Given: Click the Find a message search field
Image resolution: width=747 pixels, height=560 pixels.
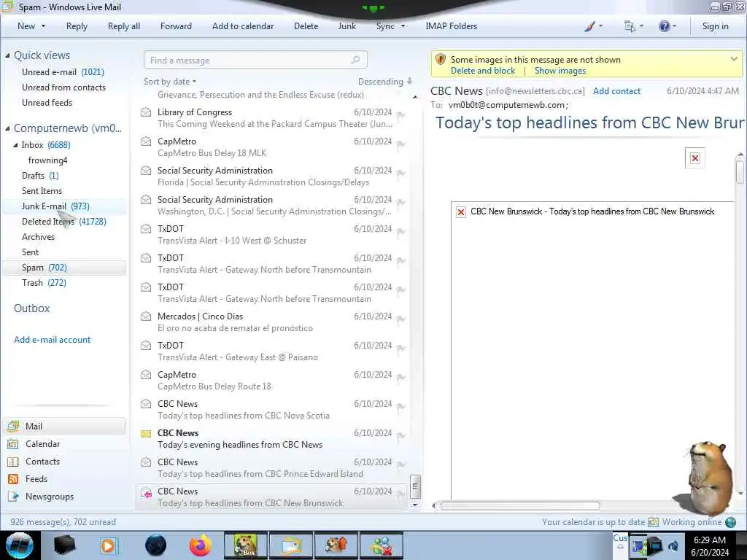Looking at the screenshot, I should click(255, 60).
